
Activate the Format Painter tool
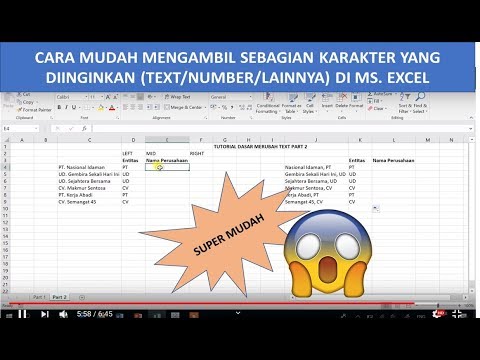[x=34, y=109]
